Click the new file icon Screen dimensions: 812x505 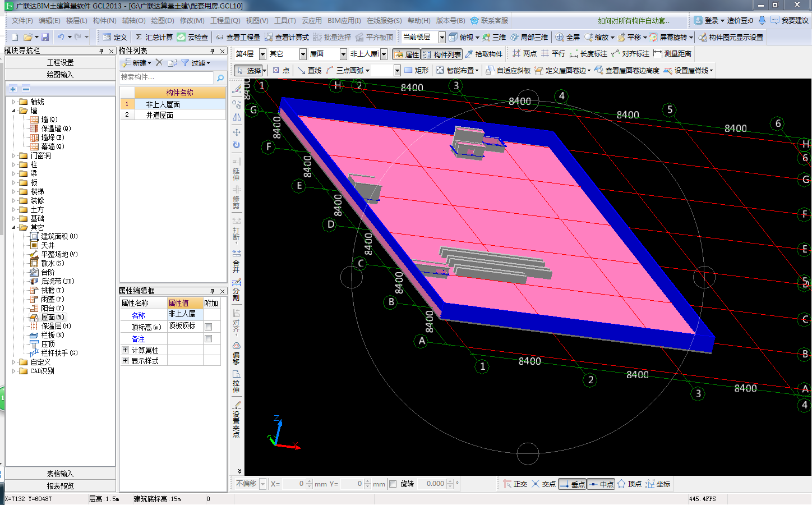coord(15,37)
